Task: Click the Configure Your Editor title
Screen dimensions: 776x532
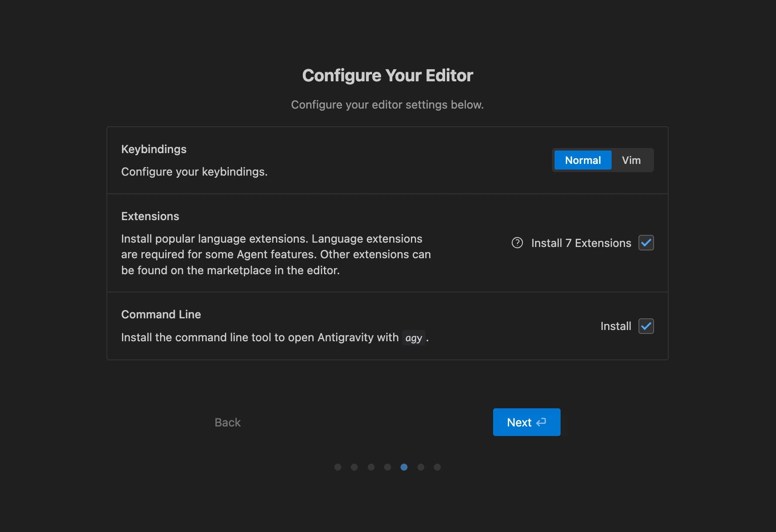Action: click(387, 75)
